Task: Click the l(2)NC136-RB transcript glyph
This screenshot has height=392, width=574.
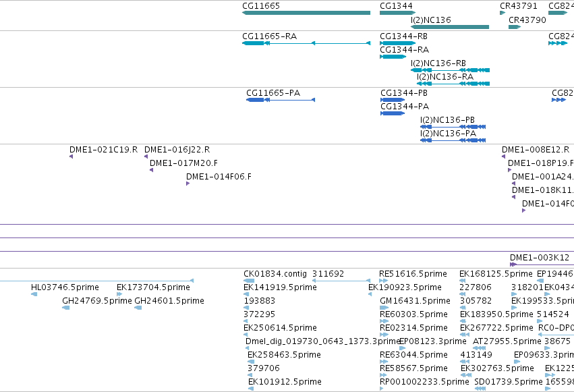Action: (x=450, y=70)
